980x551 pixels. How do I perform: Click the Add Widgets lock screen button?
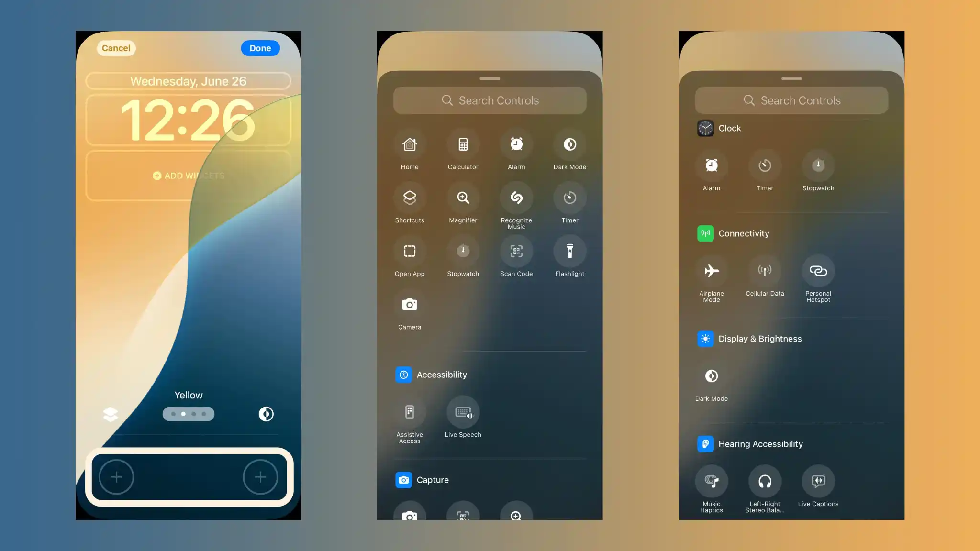click(188, 176)
